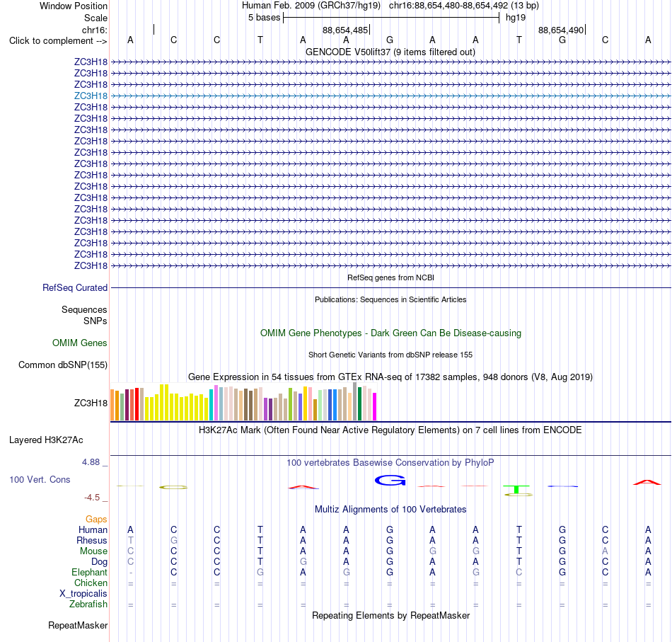Click the hg19 label beside scale bar
Image resolution: width=672 pixels, height=642 pixels.
pyautogui.click(x=516, y=18)
